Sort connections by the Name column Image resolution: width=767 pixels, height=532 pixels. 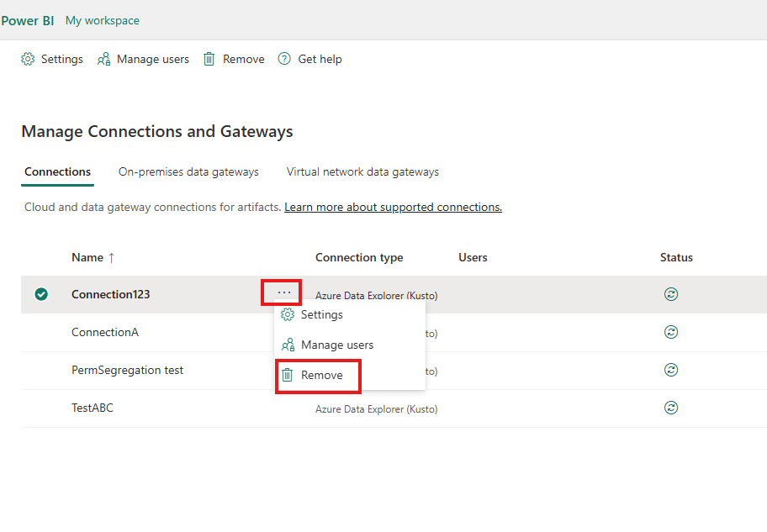pyautogui.click(x=87, y=258)
